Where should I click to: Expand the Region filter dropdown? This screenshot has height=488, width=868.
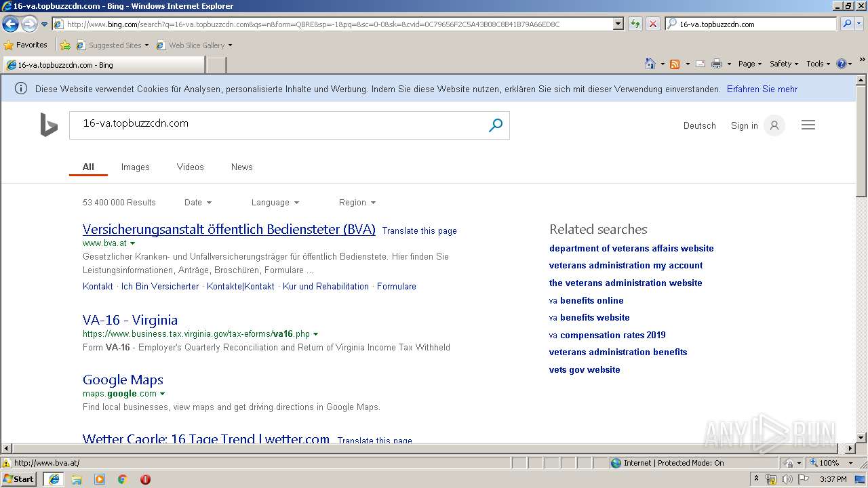tap(357, 203)
